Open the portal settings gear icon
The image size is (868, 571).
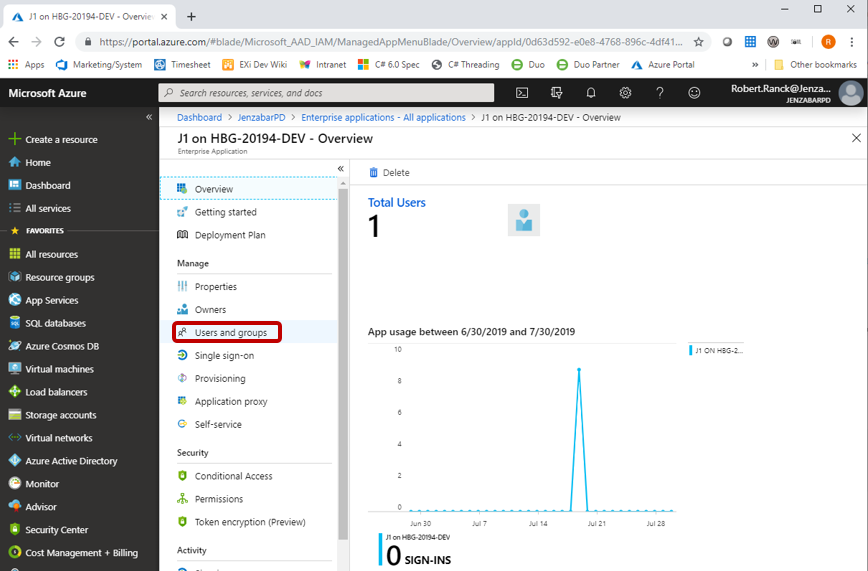625,93
